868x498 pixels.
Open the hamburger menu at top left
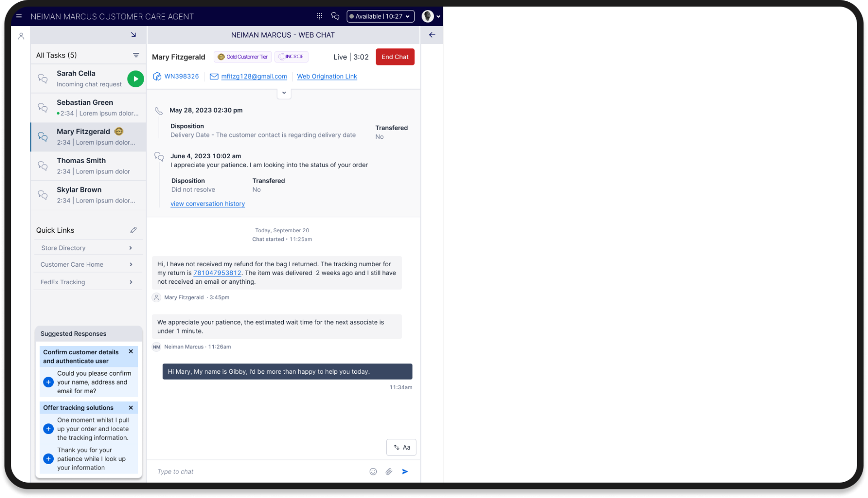[x=19, y=16]
